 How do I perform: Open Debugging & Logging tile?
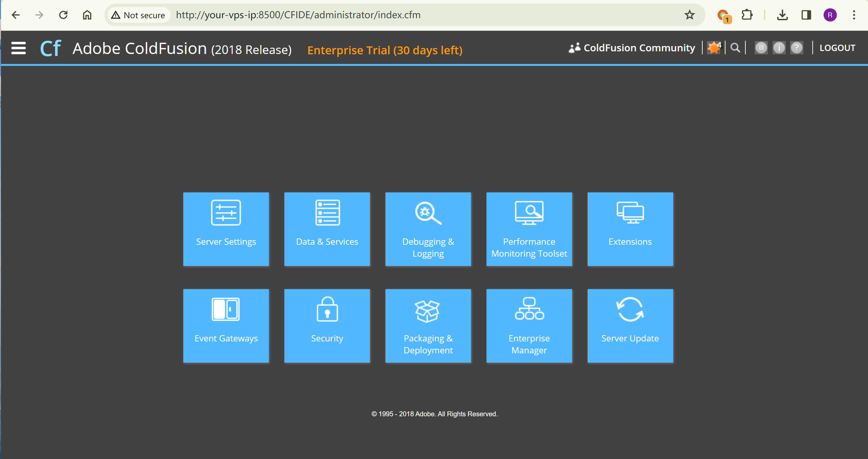click(x=428, y=229)
